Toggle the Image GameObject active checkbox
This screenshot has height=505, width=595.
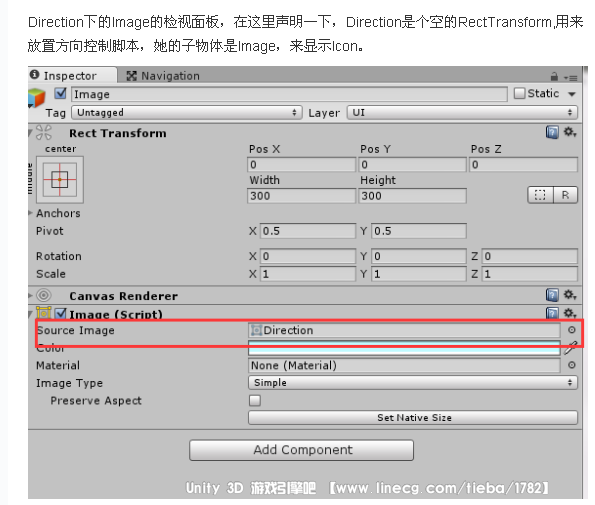61,93
